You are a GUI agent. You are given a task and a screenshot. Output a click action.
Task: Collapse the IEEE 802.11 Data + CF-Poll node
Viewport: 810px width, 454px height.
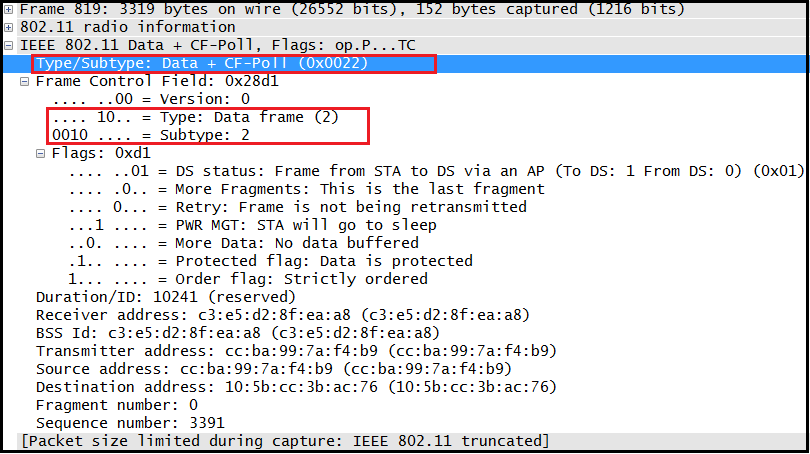pyautogui.click(x=9, y=45)
